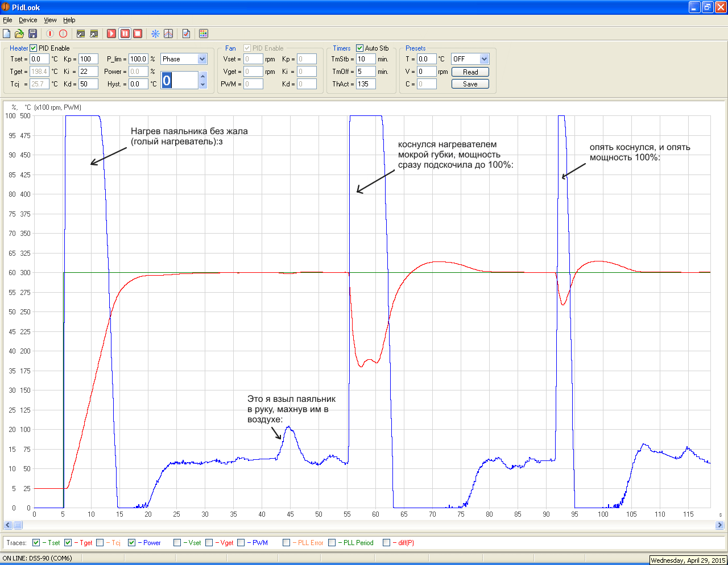Toggle the Tset trace checkbox

tap(36, 542)
